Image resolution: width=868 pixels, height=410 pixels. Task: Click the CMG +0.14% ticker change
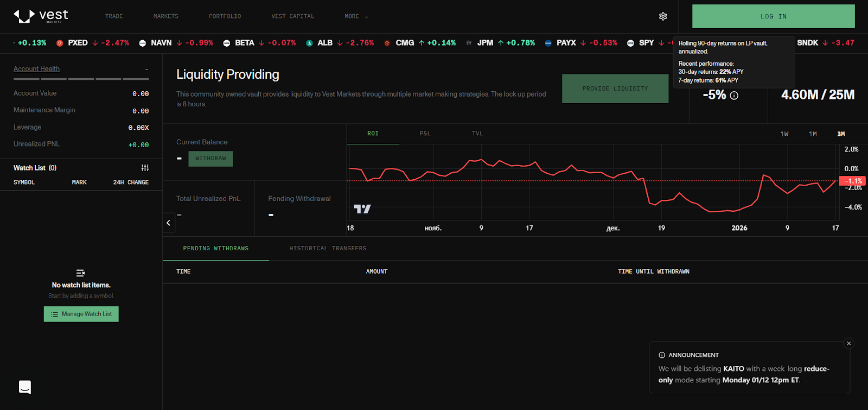437,43
